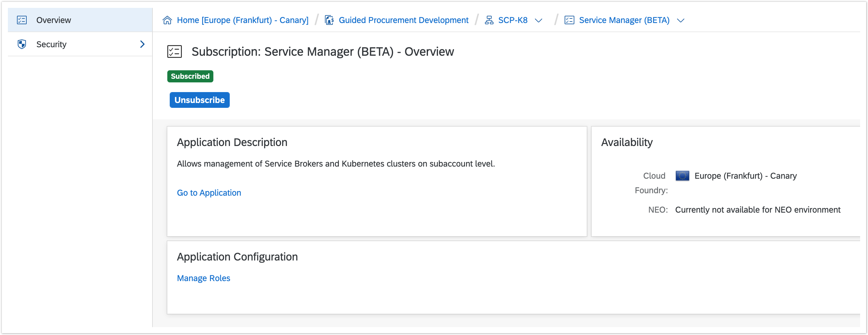Screen dimensions: 868x335
Task: Click the Security shield icon
Action: coord(22,44)
